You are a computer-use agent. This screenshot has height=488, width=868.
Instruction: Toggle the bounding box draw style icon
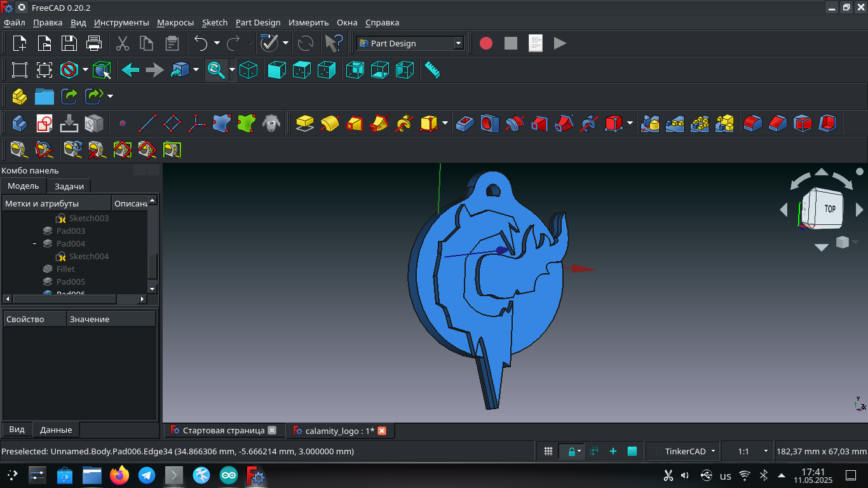coord(102,70)
